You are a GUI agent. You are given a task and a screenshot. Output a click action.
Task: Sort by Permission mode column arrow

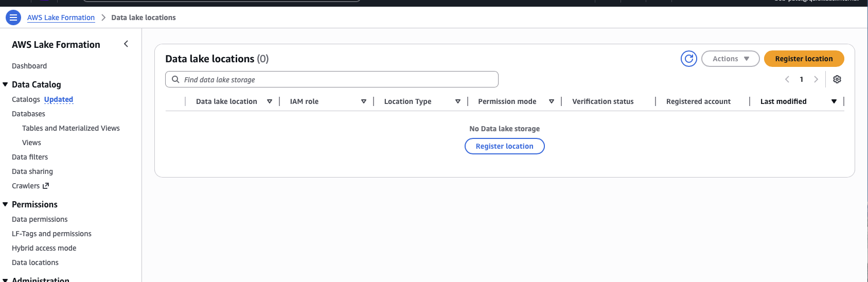point(552,101)
